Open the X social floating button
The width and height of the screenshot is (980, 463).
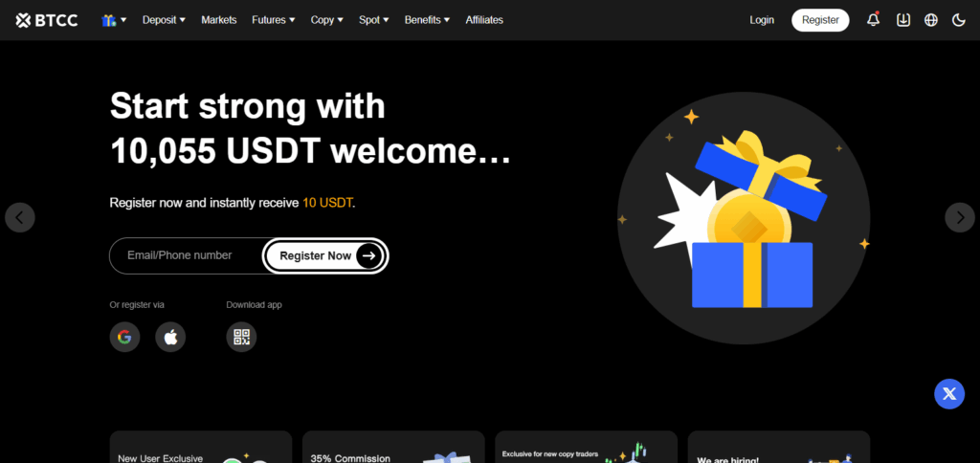pos(949,393)
